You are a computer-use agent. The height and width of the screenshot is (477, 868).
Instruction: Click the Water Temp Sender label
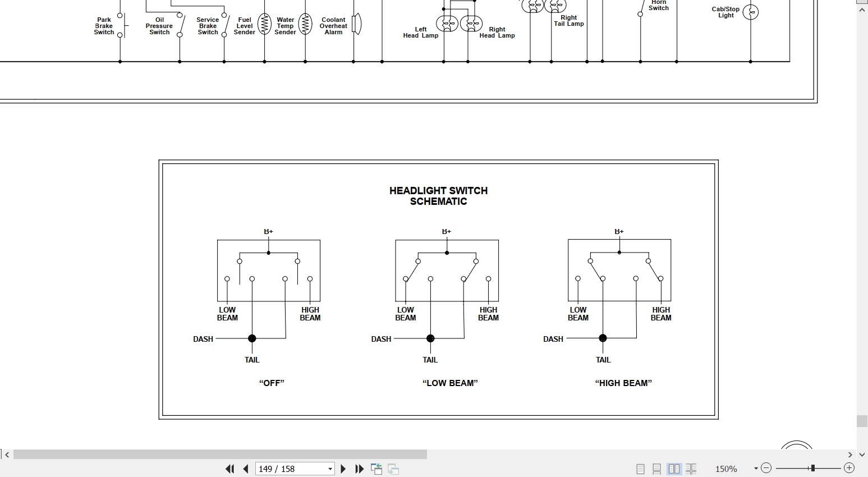coord(285,26)
